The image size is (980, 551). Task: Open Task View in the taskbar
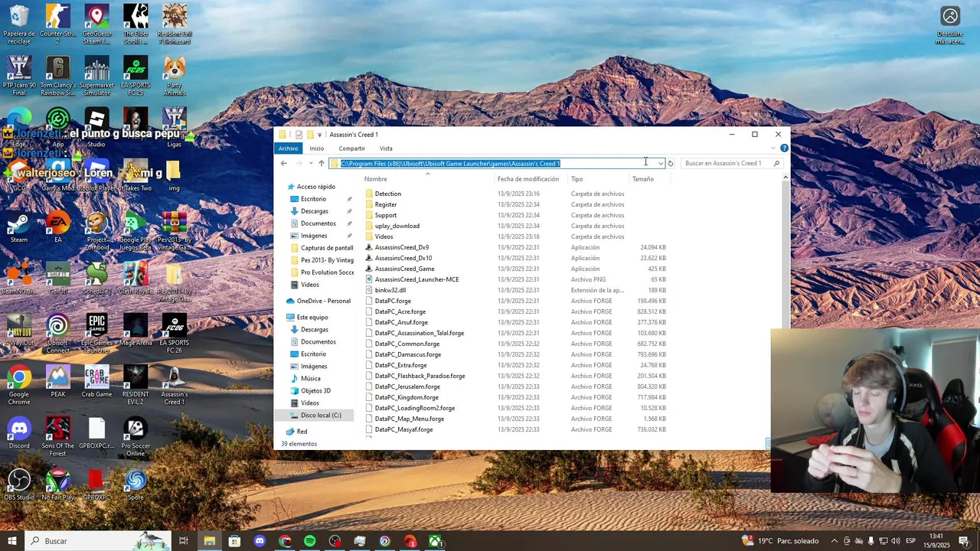tap(184, 541)
